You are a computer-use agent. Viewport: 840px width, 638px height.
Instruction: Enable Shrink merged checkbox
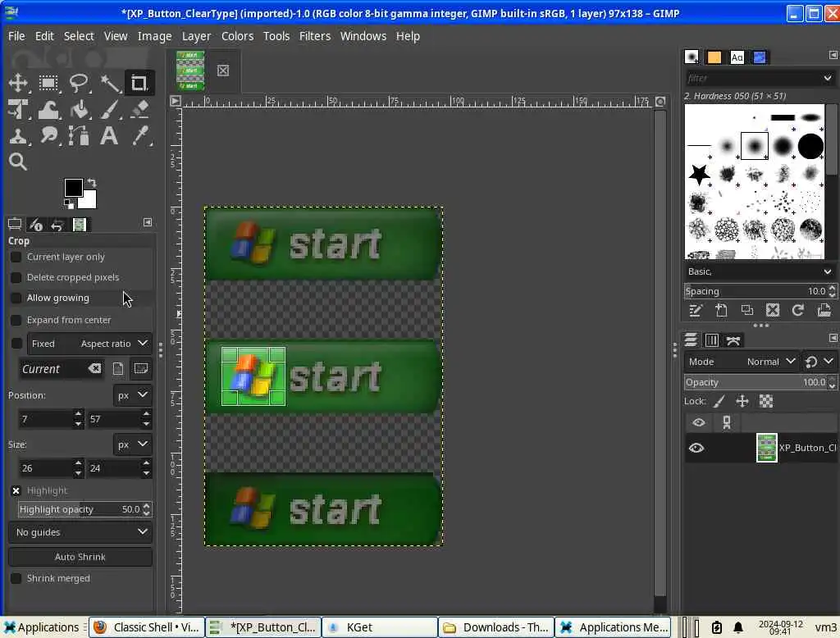16,578
